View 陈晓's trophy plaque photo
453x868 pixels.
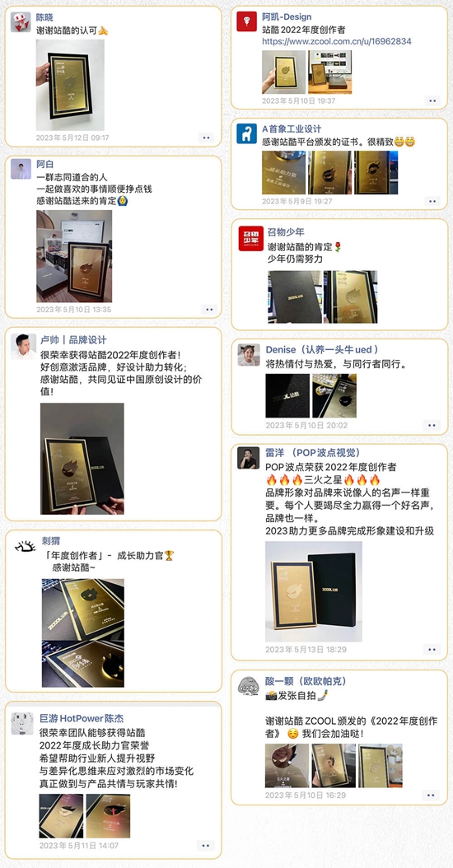tap(70, 85)
